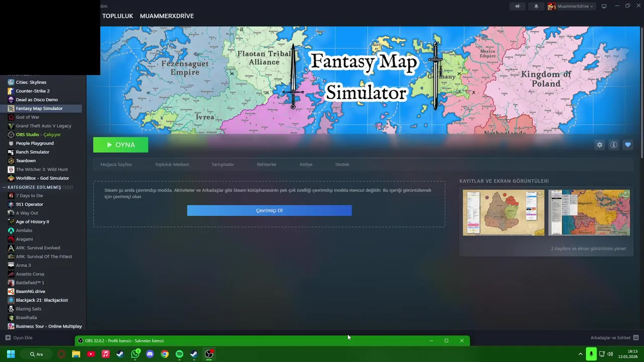Select God of War in the library
Screen dimensions: 644x362
(x=27, y=117)
